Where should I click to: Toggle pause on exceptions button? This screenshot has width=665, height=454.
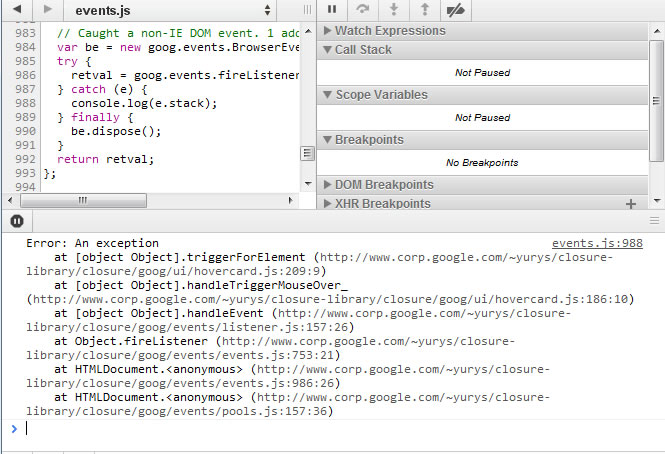pyautogui.click(x=17, y=221)
